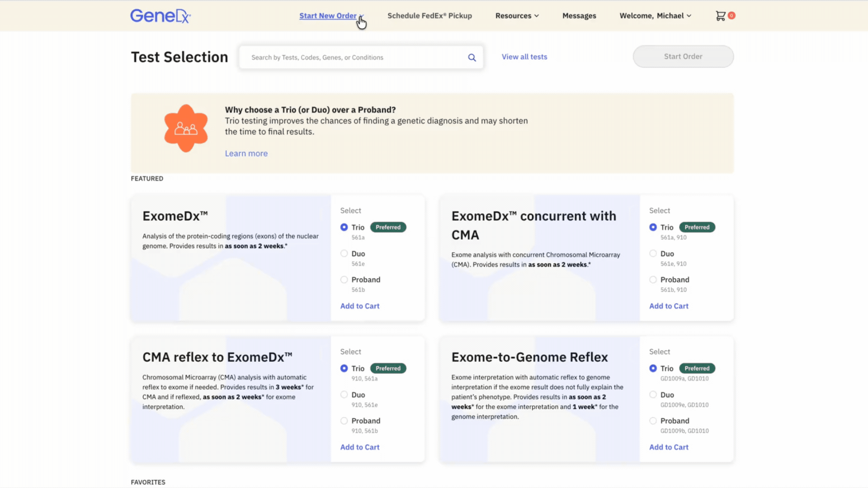Viewport: 868px width, 488px height.
Task: Select Duo option for ExomeDx
Action: (344, 253)
